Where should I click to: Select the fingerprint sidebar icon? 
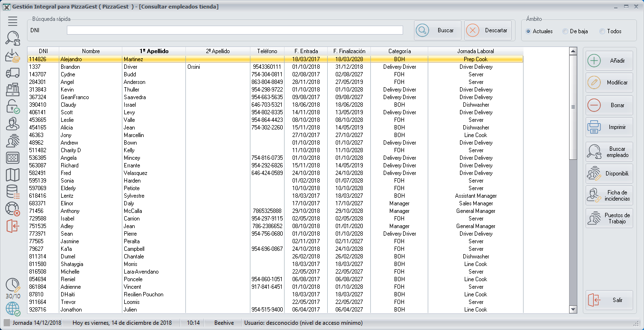(12, 141)
